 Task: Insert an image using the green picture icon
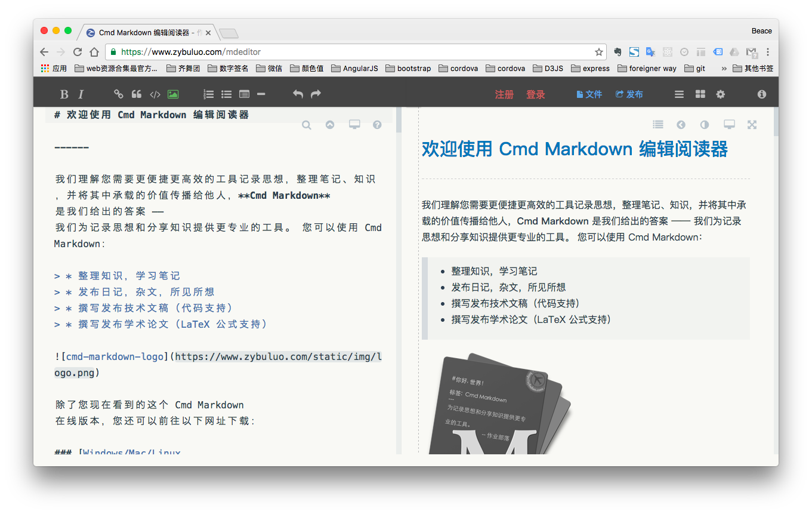(173, 94)
